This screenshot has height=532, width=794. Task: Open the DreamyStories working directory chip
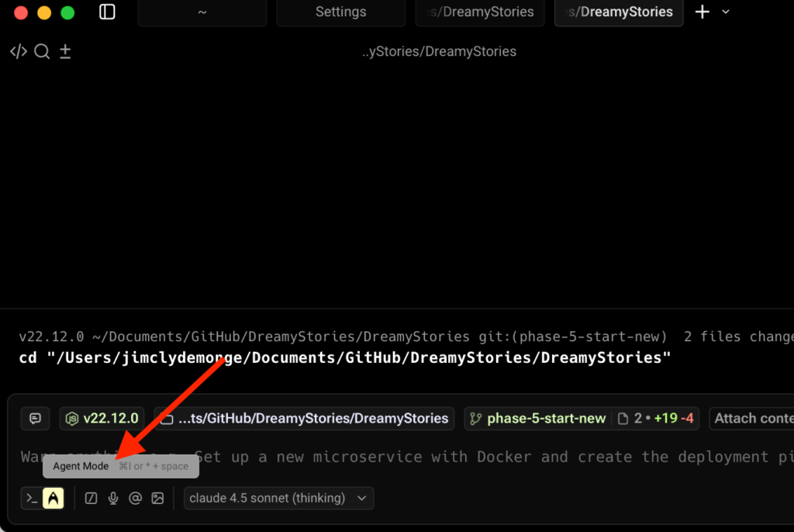coord(304,419)
